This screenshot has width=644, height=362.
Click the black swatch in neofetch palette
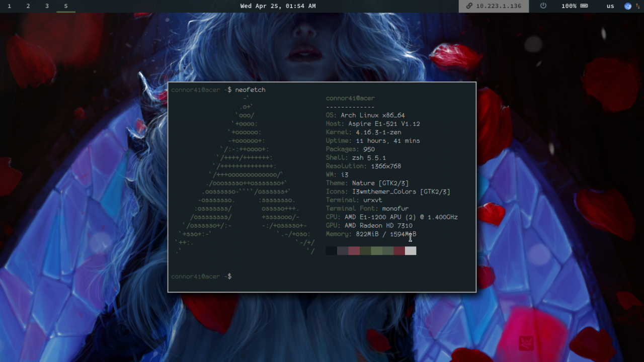[331, 251]
